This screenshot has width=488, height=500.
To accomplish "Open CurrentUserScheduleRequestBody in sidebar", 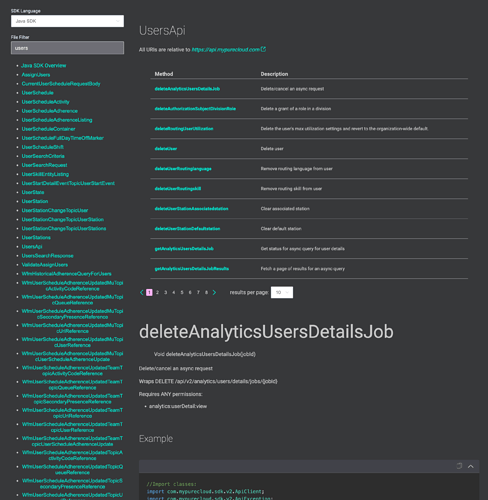I will [x=61, y=84].
